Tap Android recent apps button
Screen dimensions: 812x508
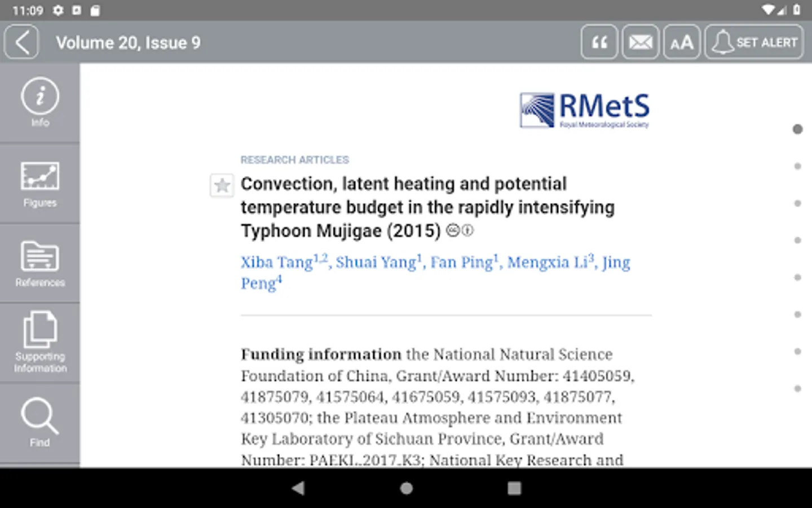(514, 488)
